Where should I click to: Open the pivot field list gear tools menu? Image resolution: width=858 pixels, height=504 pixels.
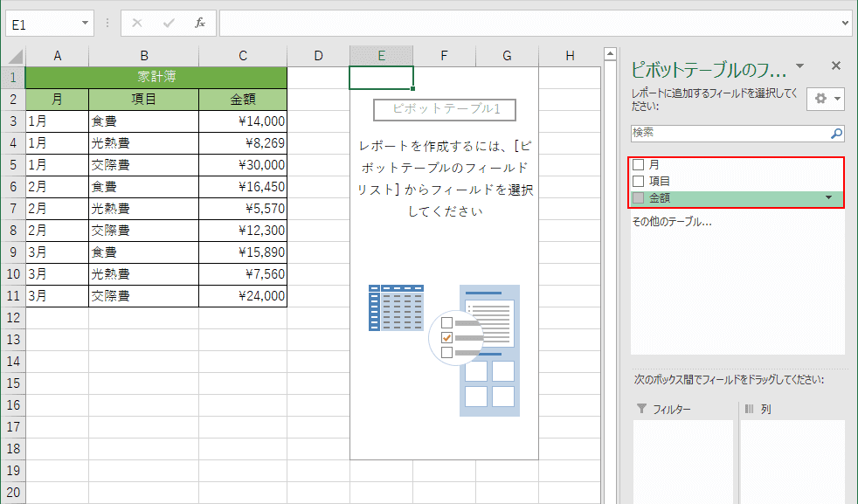tap(826, 99)
